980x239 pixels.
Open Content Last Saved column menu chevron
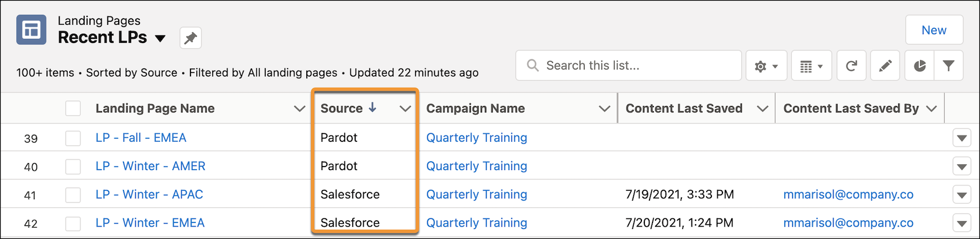click(x=762, y=108)
